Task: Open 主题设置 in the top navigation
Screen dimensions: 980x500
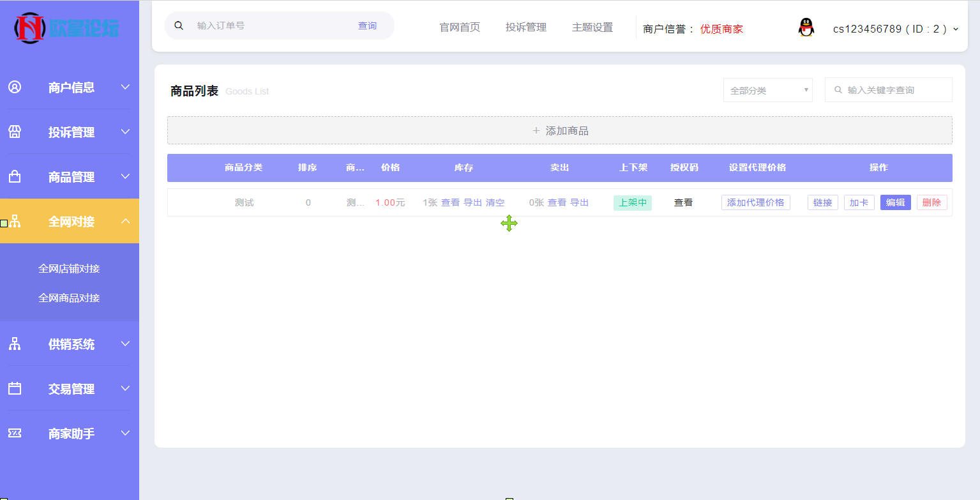Action: pyautogui.click(x=592, y=27)
